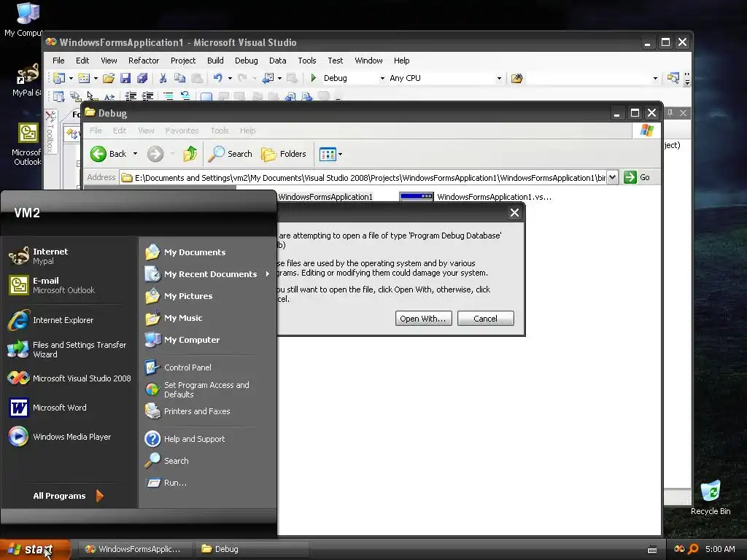The width and height of the screenshot is (747, 560).
Task: Click Cancel in the warning dialog
Action: coord(485,319)
